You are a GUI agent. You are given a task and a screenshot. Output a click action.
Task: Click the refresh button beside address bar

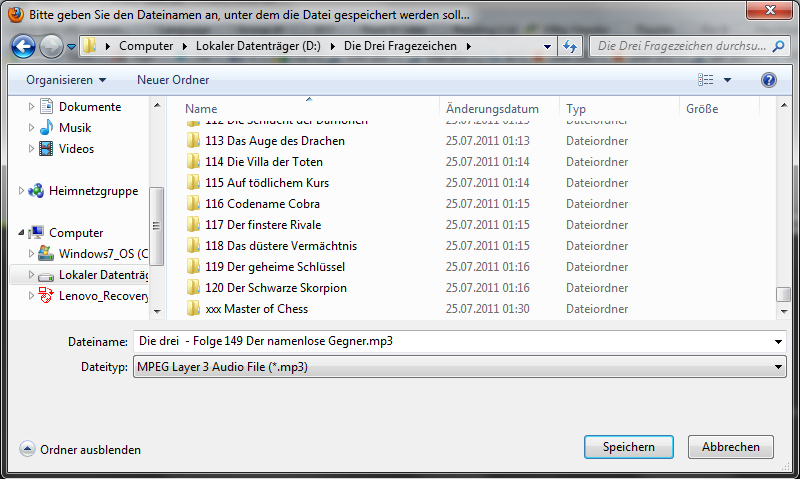570,46
